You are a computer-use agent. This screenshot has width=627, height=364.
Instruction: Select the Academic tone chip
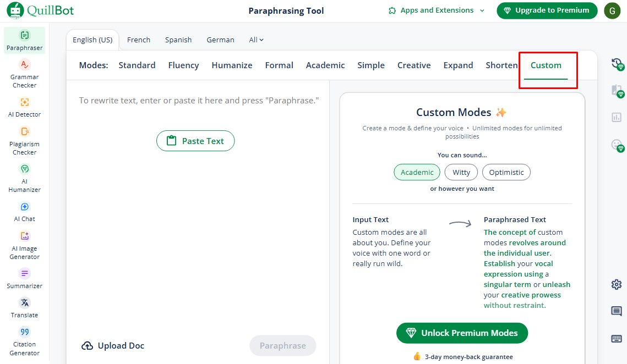[417, 172]
